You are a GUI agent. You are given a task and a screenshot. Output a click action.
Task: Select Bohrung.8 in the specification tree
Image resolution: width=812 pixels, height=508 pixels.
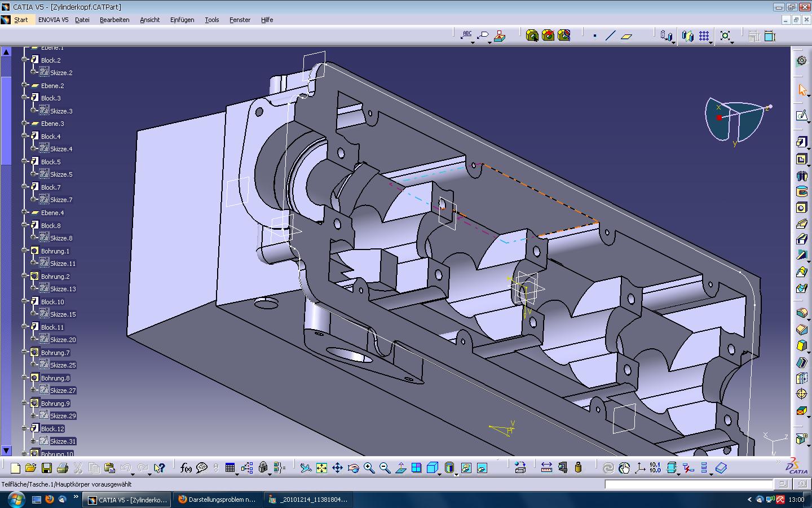55,378
